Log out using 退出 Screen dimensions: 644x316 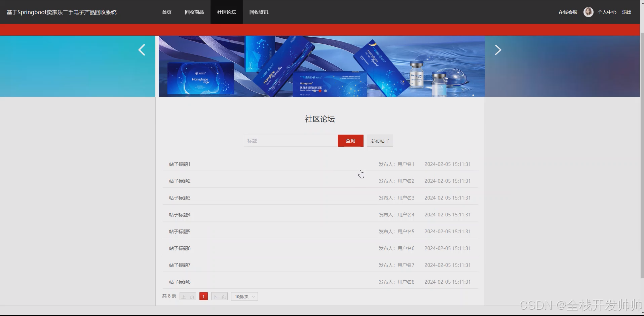click(x=627, y=12)
